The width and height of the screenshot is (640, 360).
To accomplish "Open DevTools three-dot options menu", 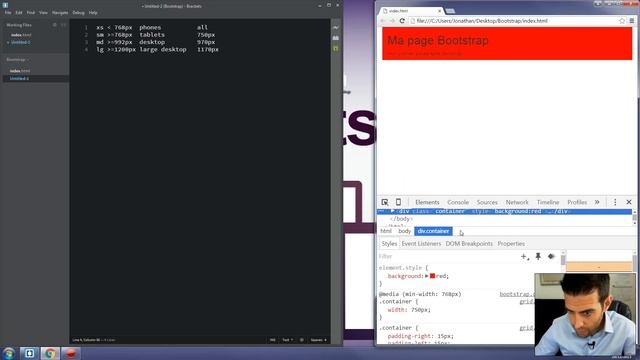I will coord(615,202).
